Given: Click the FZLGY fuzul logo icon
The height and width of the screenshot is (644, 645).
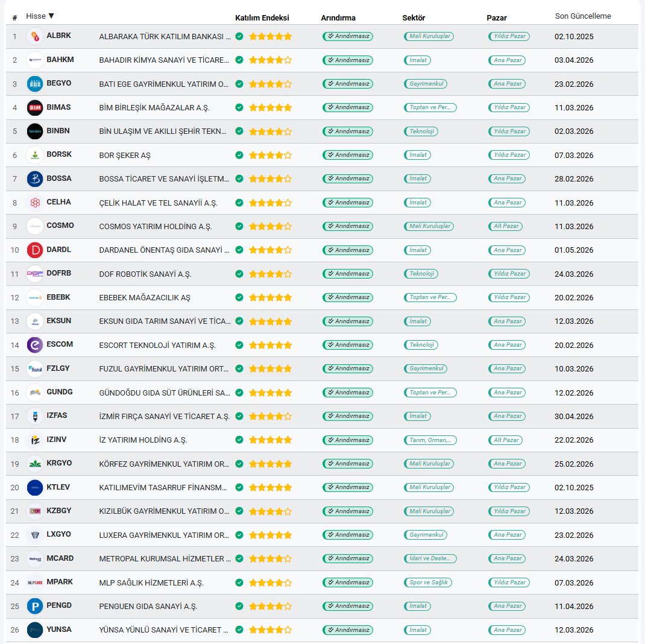Looking at the screenshot, I should pyautogui.click(x=35, y=368).
